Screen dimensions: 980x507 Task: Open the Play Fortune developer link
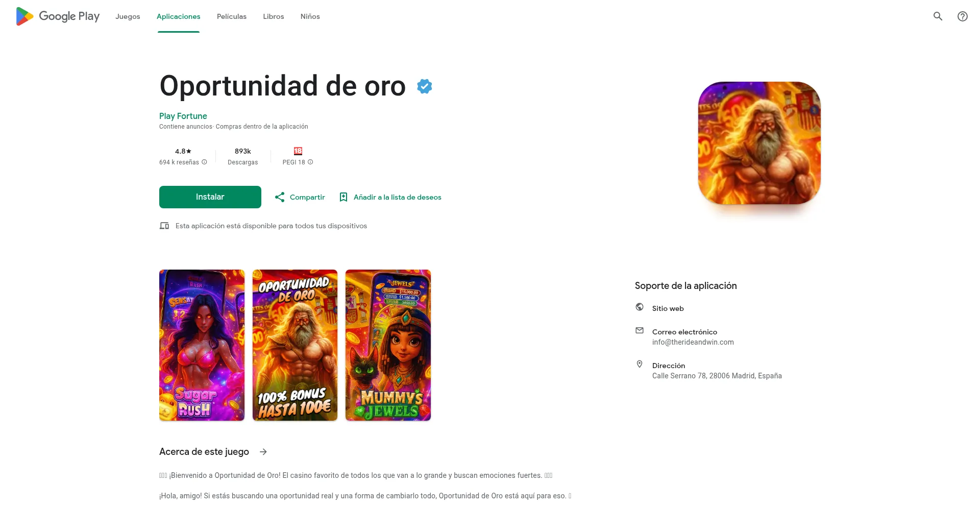183,116
